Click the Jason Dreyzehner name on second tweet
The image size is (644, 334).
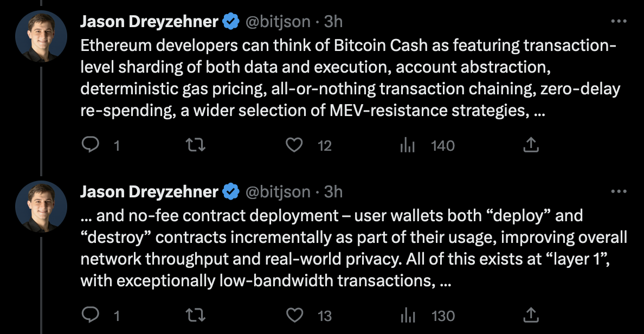coord(149,191)
